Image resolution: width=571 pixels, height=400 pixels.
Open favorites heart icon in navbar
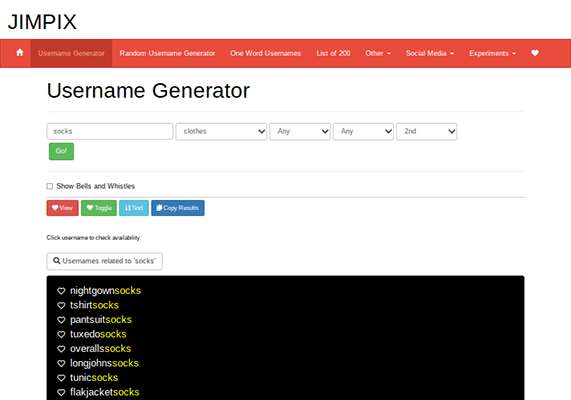[x=535, y=53]
